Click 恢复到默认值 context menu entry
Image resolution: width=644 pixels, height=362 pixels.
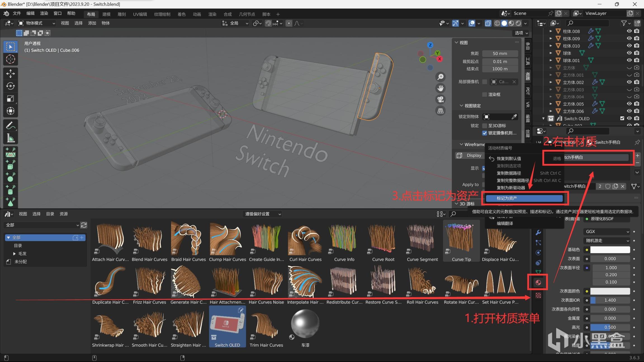[508, 159]
